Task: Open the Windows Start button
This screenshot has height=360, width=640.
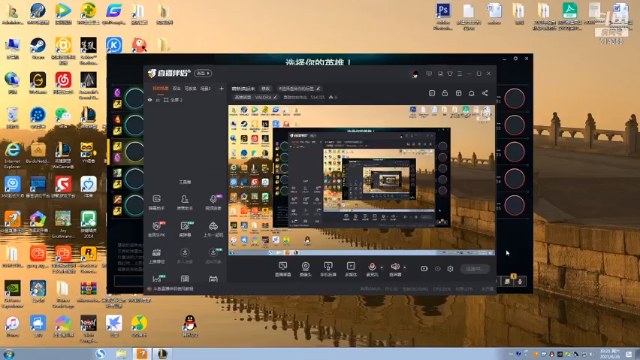Action: point(9,354)
